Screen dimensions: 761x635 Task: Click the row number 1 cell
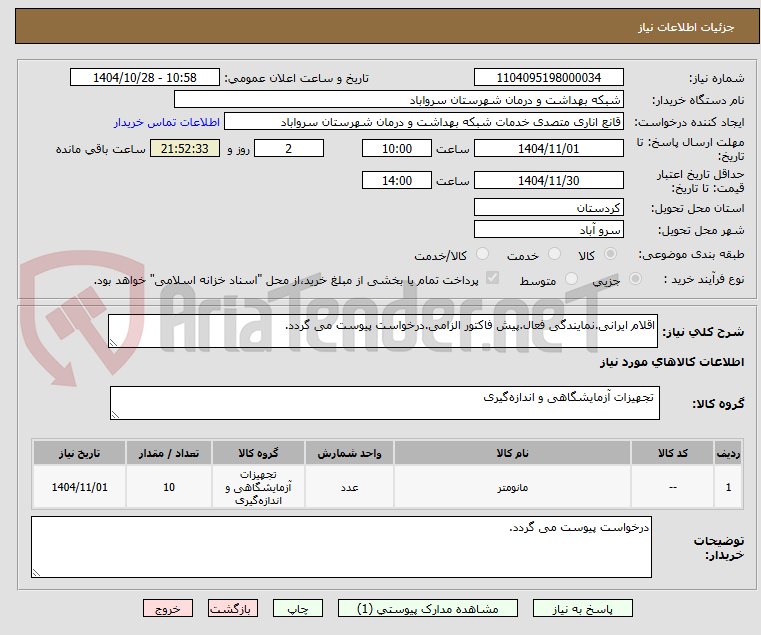point(728,487)
